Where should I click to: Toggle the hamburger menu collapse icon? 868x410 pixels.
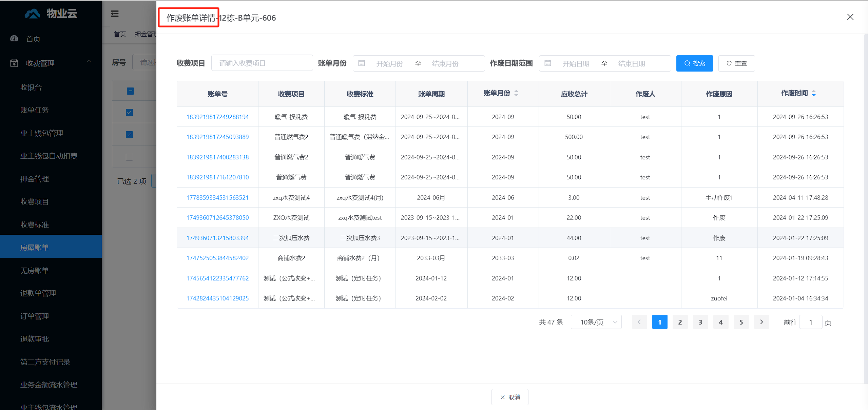pyautogui.click(x=115, y=14)
